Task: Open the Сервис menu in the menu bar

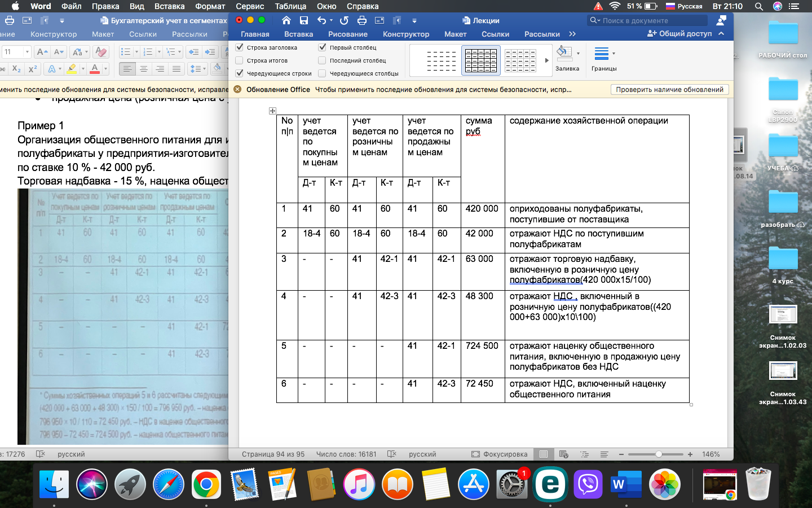Action: pos(250,6)
